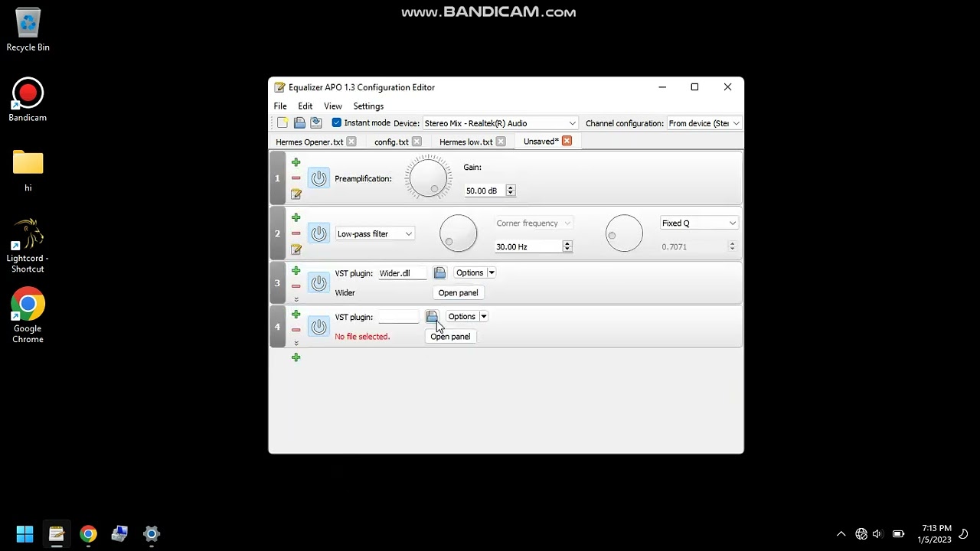Switch to Hermes low.txt tab
This screenshot has width=980, height=551.
[x=465, y=142]
